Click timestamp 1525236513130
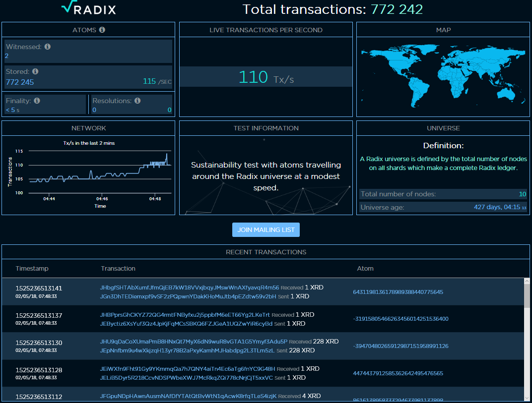 [x=39, y=343]
